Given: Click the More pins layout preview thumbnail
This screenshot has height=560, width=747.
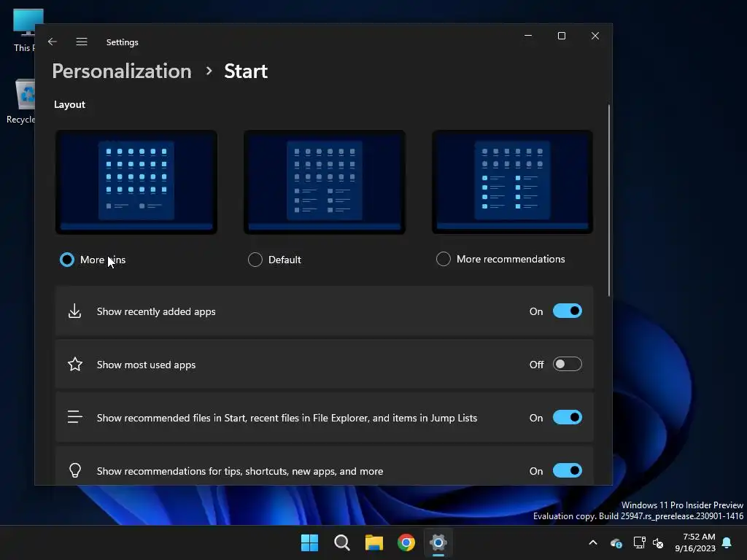Looking at the screenshot, I should [x=136, y=182].
